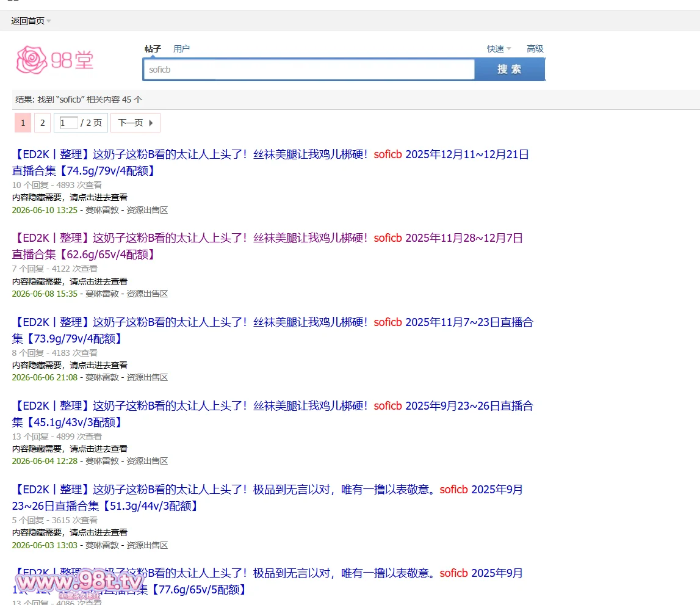Click author 蔓咻雷敦 on the 2026-06-03 post
This screenshot has height=605, width=700.
tap(103, 545)
